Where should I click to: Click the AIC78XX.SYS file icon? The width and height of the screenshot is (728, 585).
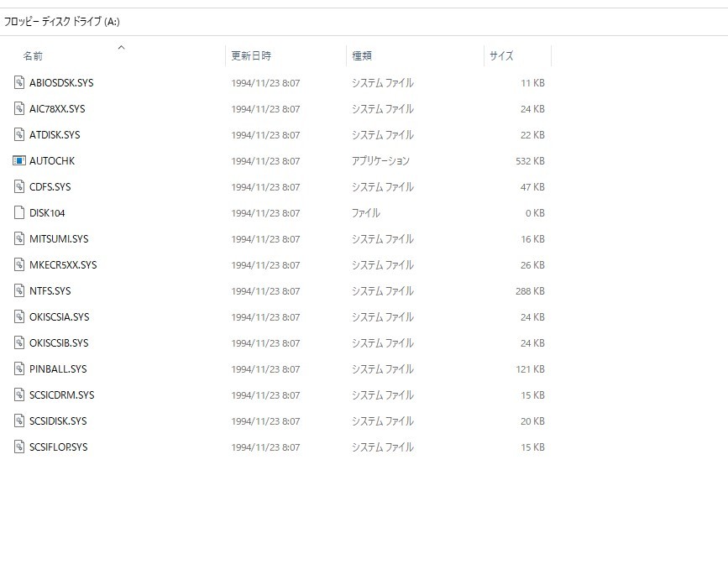click(19, 108)
